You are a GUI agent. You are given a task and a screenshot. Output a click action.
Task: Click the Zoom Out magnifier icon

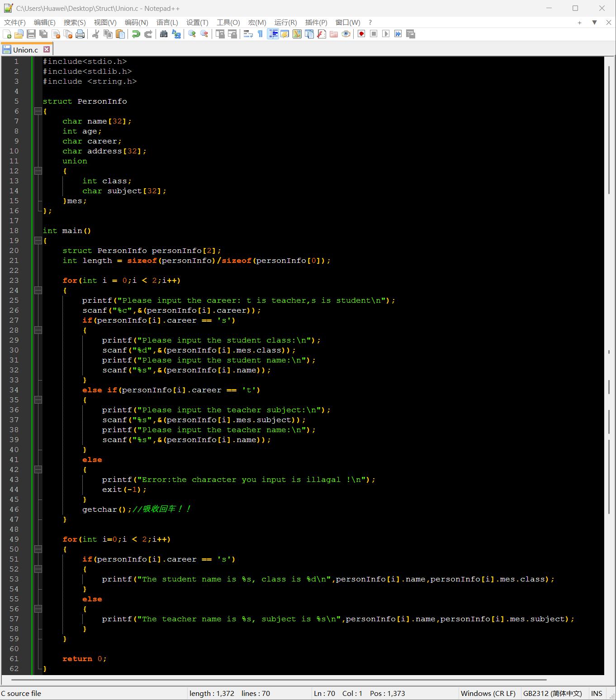(x=204, y=34)
